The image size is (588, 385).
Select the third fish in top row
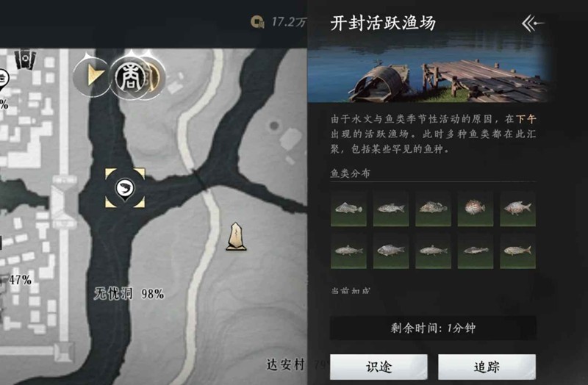pos(433,209)
